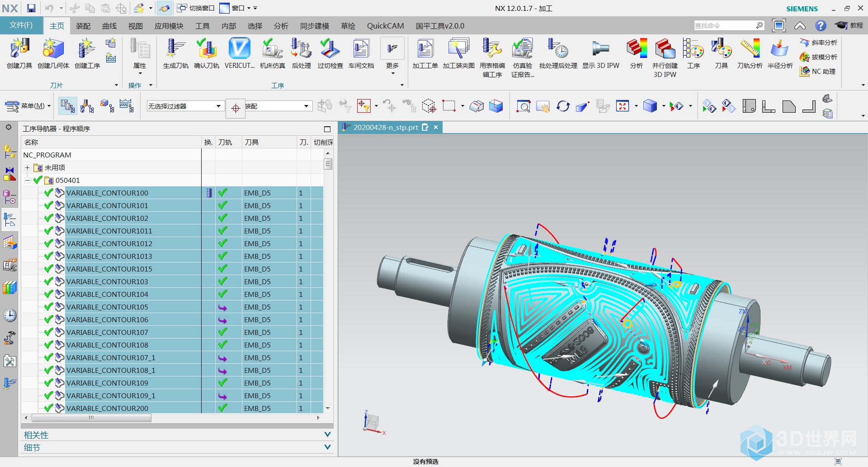868x467 pixels.
Task: Click the Fit view icon
Action: point(623,106)
